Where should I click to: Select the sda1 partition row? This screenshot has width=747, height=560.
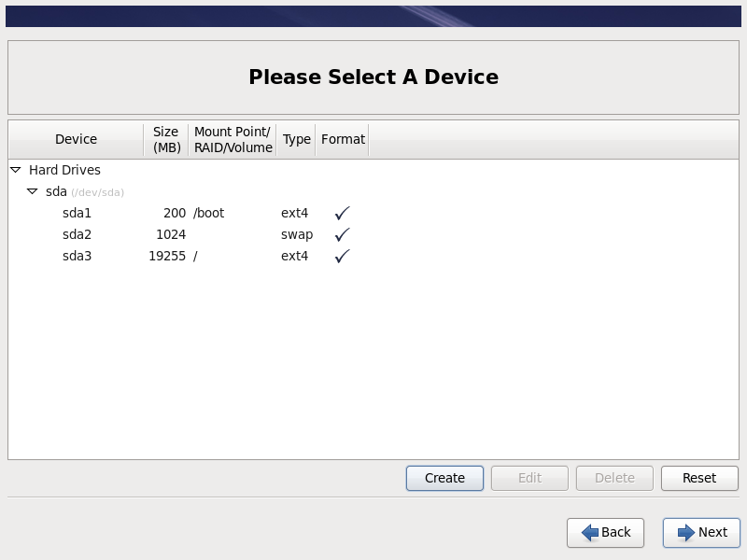click(78, 213)
